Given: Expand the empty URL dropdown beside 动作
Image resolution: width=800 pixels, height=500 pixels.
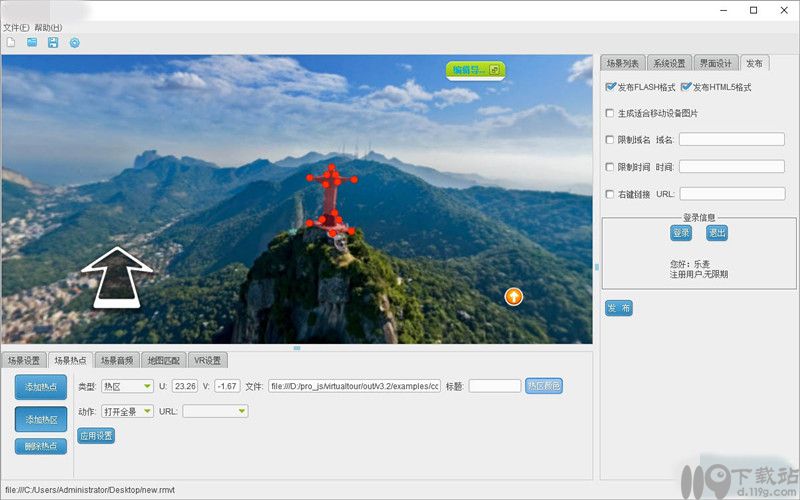Looking at the screenshot, I should [215, 411].
